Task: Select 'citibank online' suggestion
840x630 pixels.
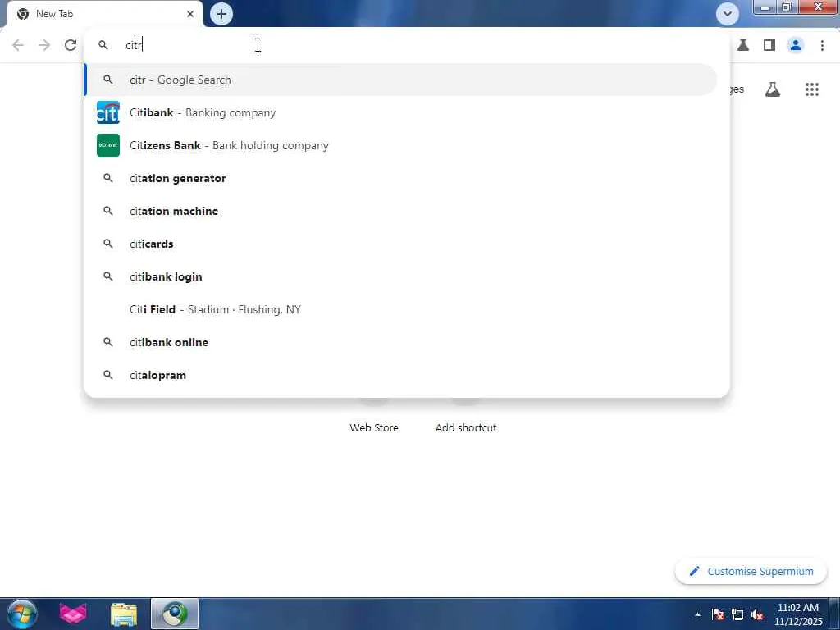Action: (x=400, y=342)
